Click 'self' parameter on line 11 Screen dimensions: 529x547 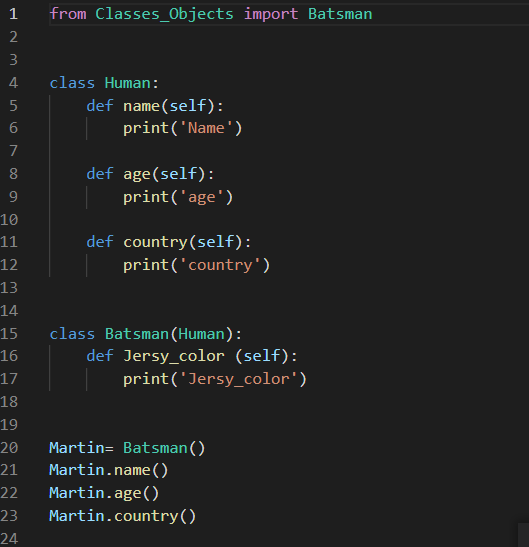coord(215,242)
